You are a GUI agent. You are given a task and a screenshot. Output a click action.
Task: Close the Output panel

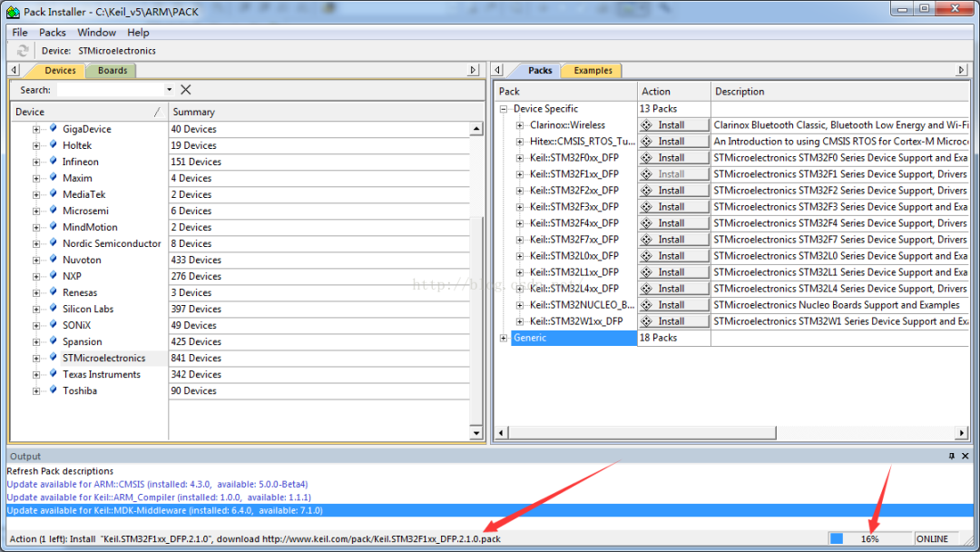[965, 457]
